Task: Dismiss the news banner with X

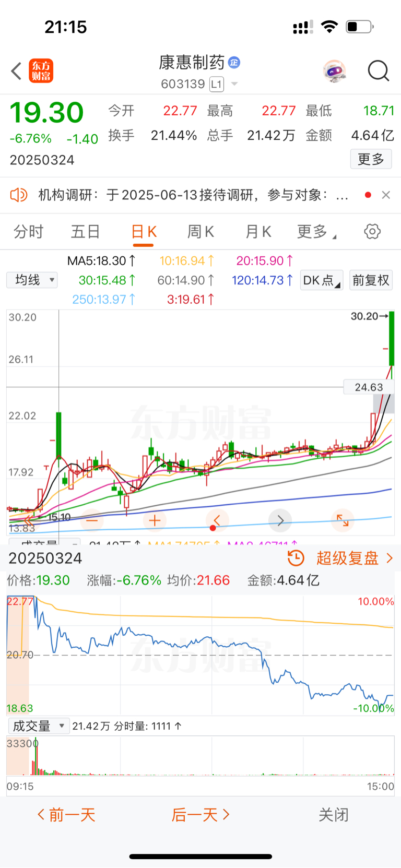Action: pos(386,195)
